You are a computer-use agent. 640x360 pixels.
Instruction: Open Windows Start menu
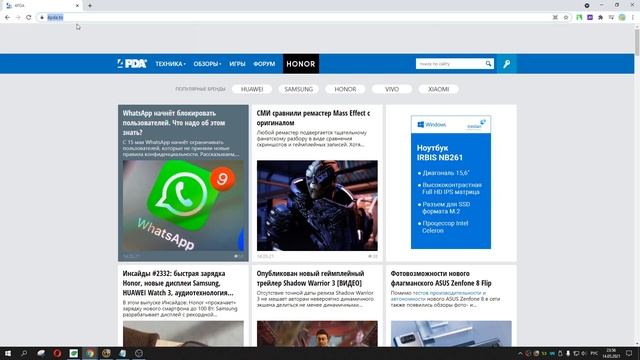point(8,353)
